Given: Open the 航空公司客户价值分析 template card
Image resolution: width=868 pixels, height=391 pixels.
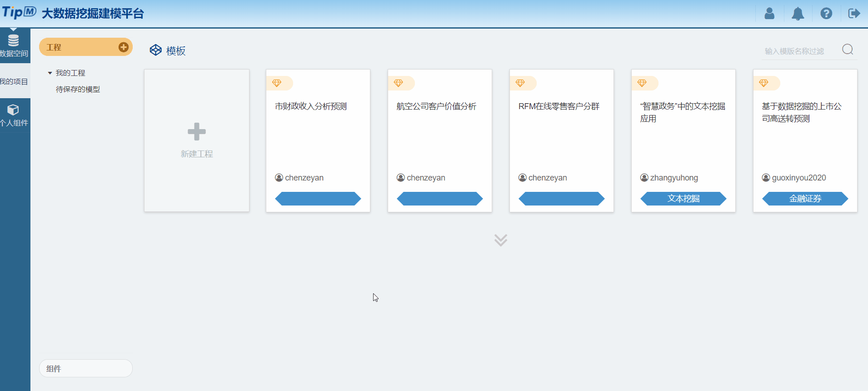Looking at the screenshot, I should (439, 136).
